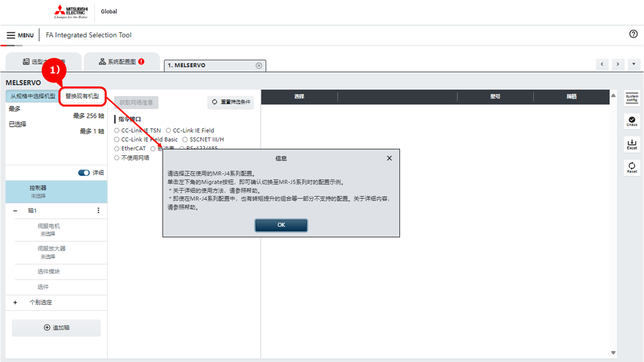Confirm the 信息 dialog with OK
The image size is (644, 362).
281,225
